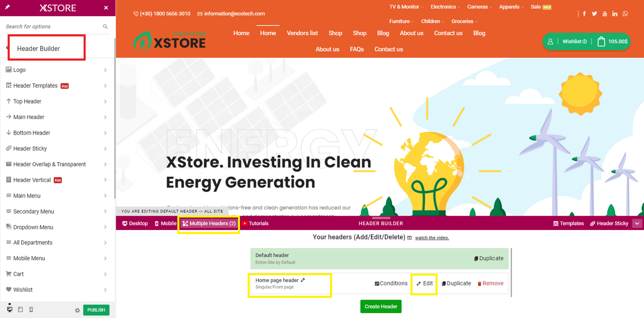The width and height of the screenshot is (644, 318).
Task: Open the Header Templates section
Action: click(57, 85)
